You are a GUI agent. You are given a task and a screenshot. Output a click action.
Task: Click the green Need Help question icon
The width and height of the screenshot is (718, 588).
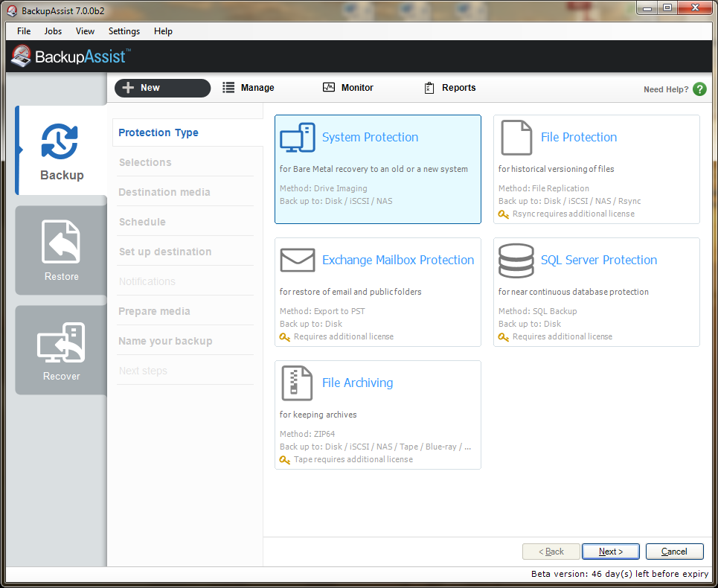699,89
